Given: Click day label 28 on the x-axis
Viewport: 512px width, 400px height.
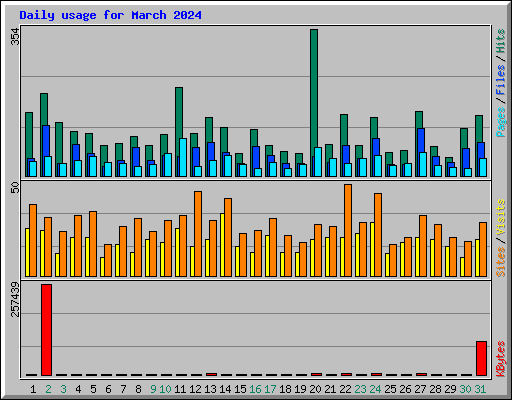Looking at the screenshot, I should (x=435, y=389).
